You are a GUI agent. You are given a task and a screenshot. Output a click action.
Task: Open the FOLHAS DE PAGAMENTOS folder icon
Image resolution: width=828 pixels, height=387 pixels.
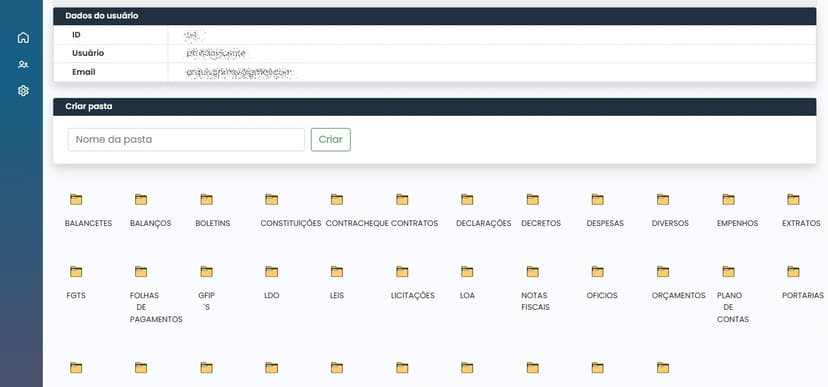coord(141,272)
